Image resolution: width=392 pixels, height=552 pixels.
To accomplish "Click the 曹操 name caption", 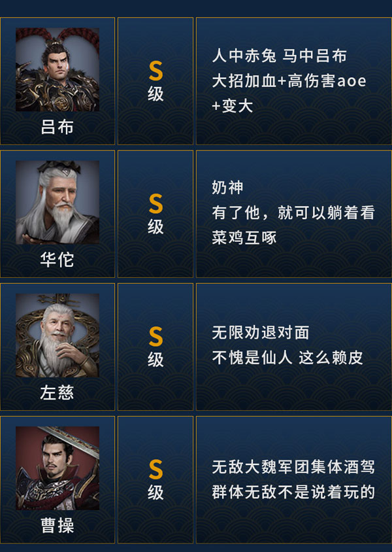I will click(x=57, y=525).
